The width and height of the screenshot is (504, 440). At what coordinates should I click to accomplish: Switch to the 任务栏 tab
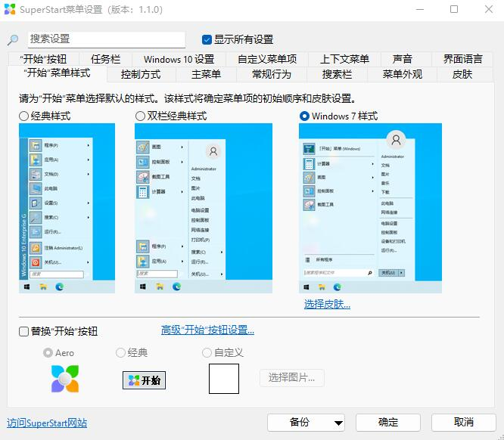coord(105,59)
